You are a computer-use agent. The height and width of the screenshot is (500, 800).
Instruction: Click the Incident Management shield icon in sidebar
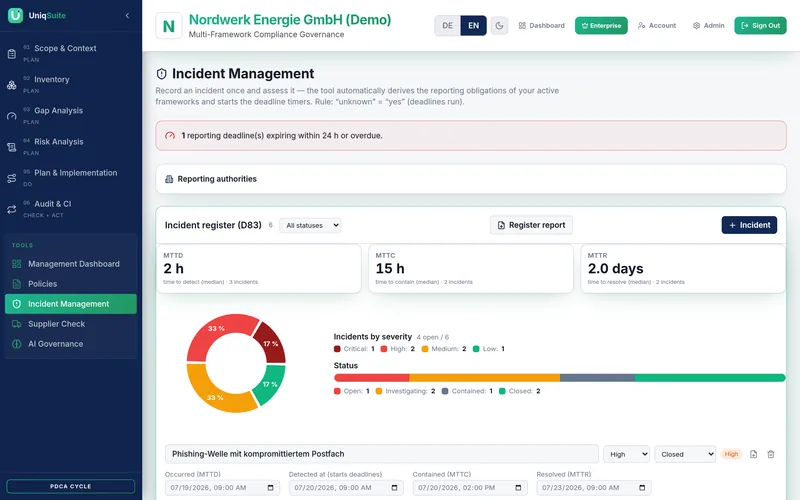[x=17, y=304]
